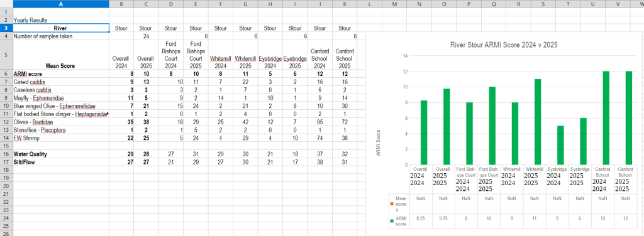Image resolution: width=644 pixels, height=236 pixels.
Task: Click 9.75 in chart data table
Action: (443, 219)
